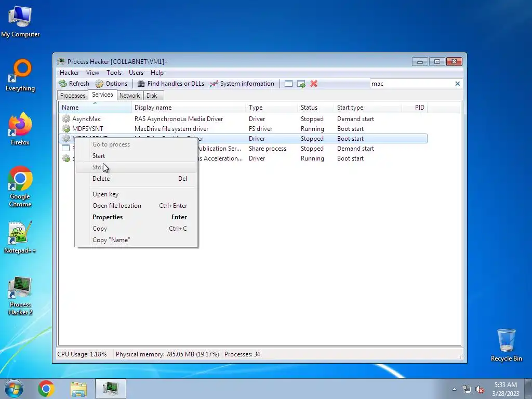Sort by the Type column header
Image resolution: width=532 pixels, height=399 pixels.
pyautogui.click(x=271, y=107)
